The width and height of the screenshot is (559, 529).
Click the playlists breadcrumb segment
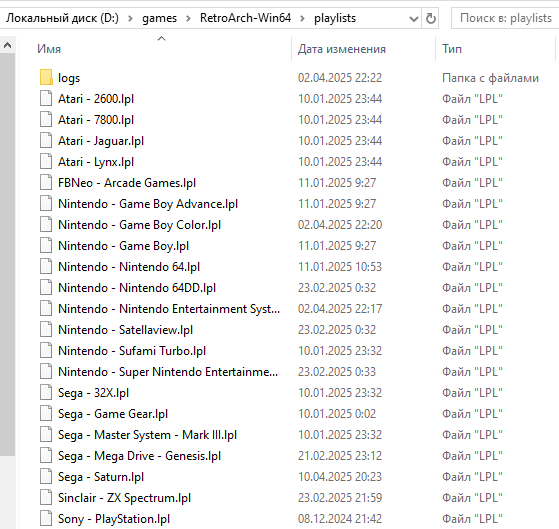click(335, 18)
